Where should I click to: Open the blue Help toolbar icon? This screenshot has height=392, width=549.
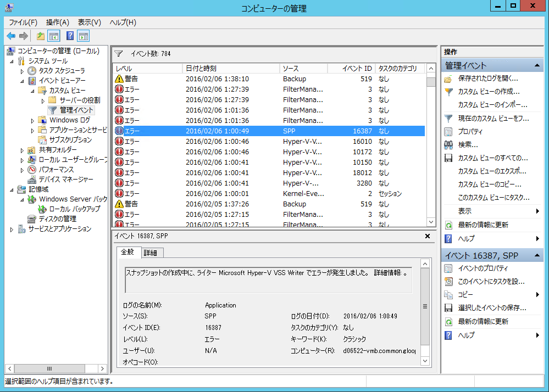(70, 36)
